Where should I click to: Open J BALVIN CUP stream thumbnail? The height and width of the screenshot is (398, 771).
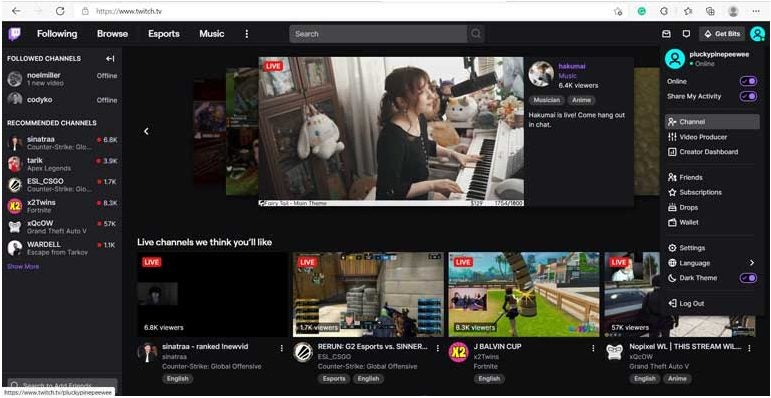524,295
